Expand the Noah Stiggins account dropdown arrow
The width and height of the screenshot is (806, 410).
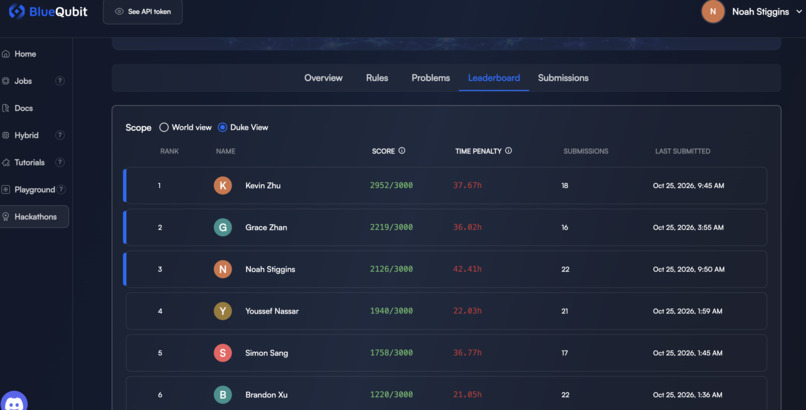pyautogui.click(x=799, y=11)
